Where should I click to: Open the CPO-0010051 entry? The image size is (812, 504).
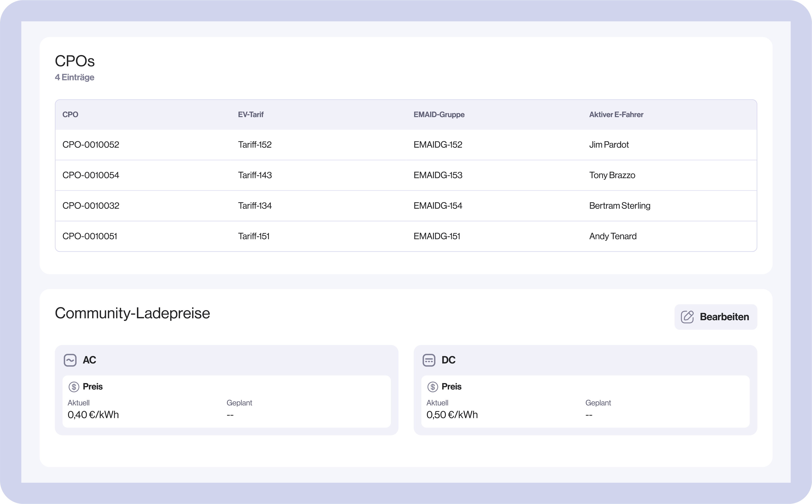point(90,236)
